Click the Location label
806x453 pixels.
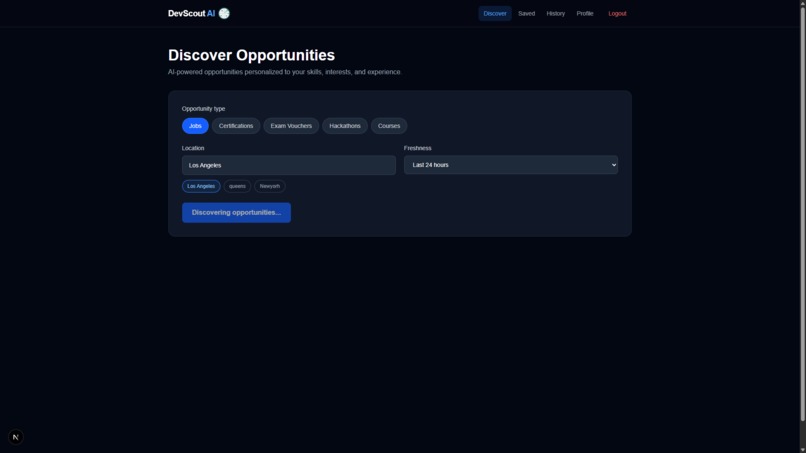tap(193, 148)
